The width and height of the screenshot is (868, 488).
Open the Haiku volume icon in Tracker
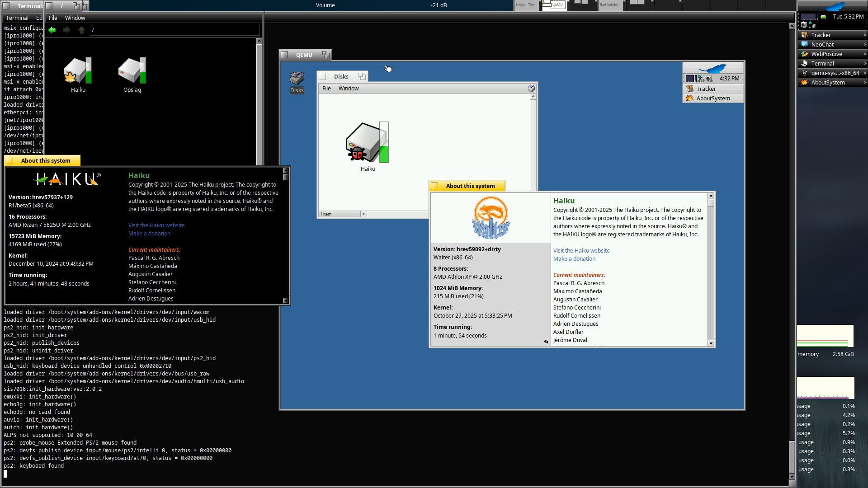78,71
